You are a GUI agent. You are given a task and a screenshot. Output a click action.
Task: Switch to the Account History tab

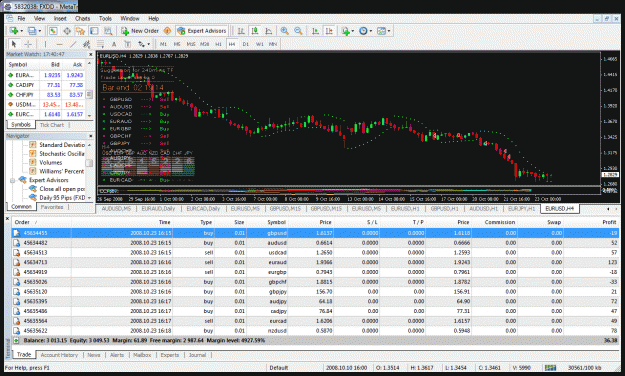click(59, 355)
